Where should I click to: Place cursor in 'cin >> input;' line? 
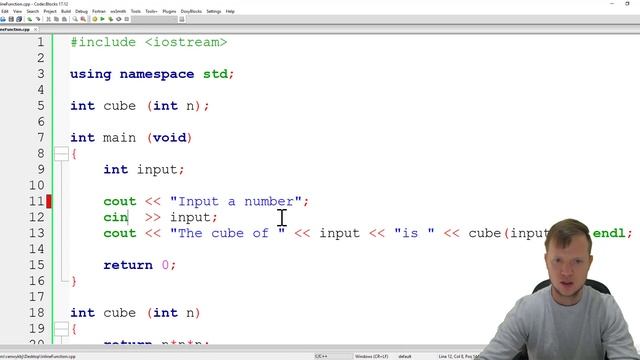(160, 217)
